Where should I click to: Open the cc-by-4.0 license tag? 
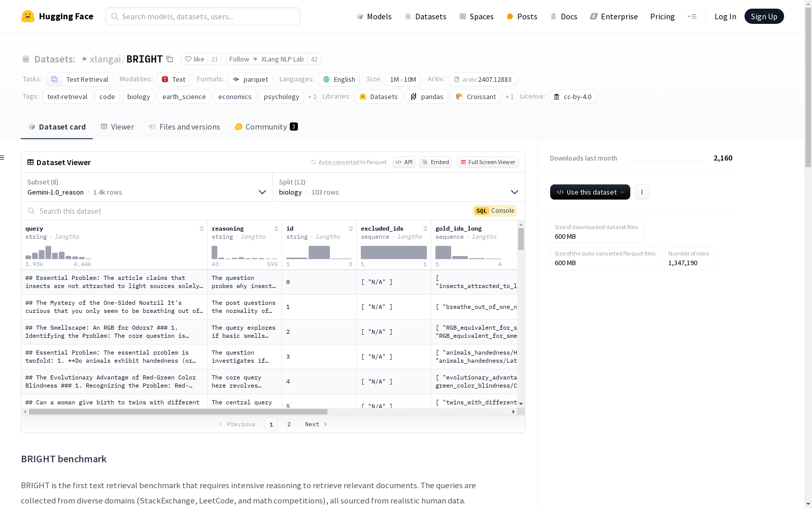(572, 97)
